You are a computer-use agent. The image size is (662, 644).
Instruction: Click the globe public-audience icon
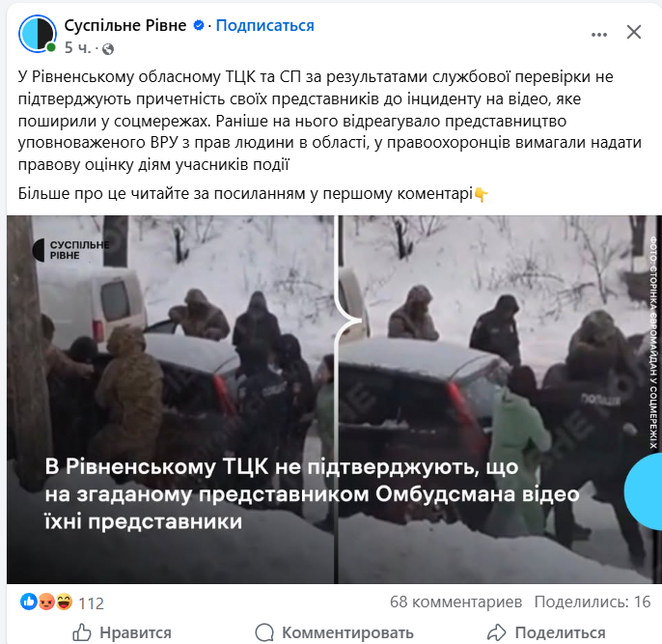[x=108, y=49]
